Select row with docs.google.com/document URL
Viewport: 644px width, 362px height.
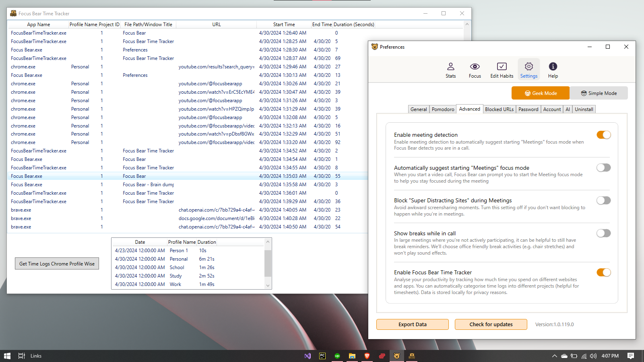tap(188, 218)
